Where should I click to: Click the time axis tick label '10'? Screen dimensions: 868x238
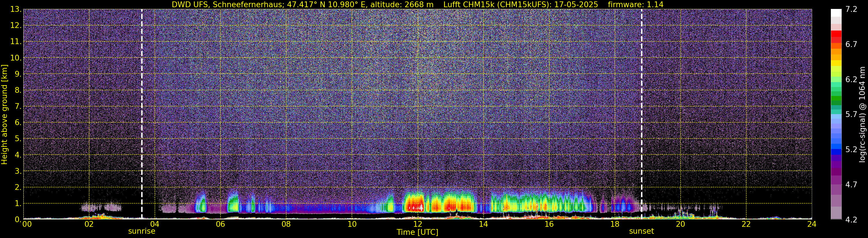point(352,224)
